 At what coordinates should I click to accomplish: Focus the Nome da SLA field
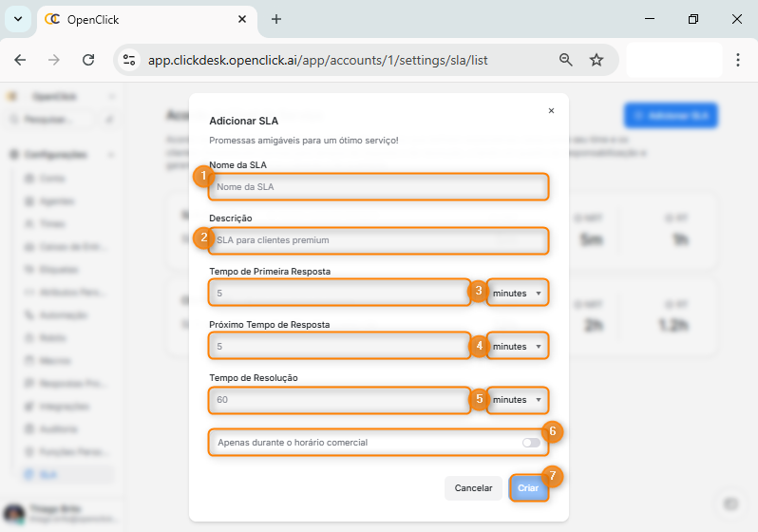pos(378,187)
